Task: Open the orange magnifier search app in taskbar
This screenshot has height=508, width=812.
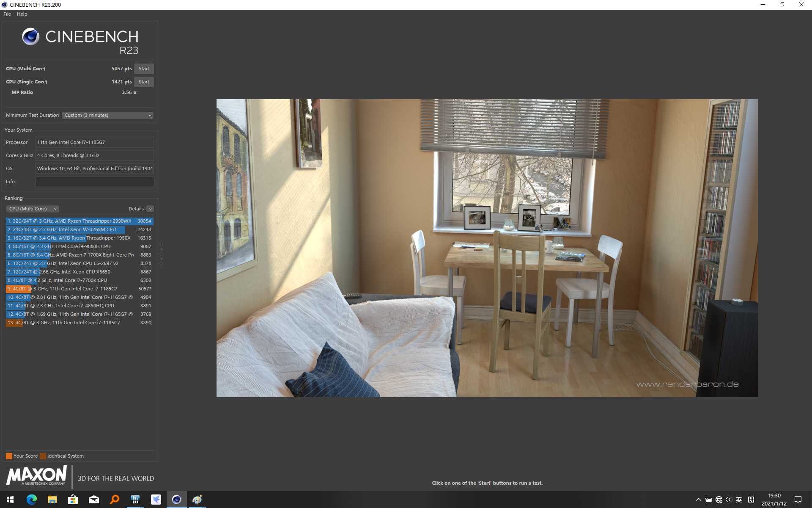Action: 114,500
